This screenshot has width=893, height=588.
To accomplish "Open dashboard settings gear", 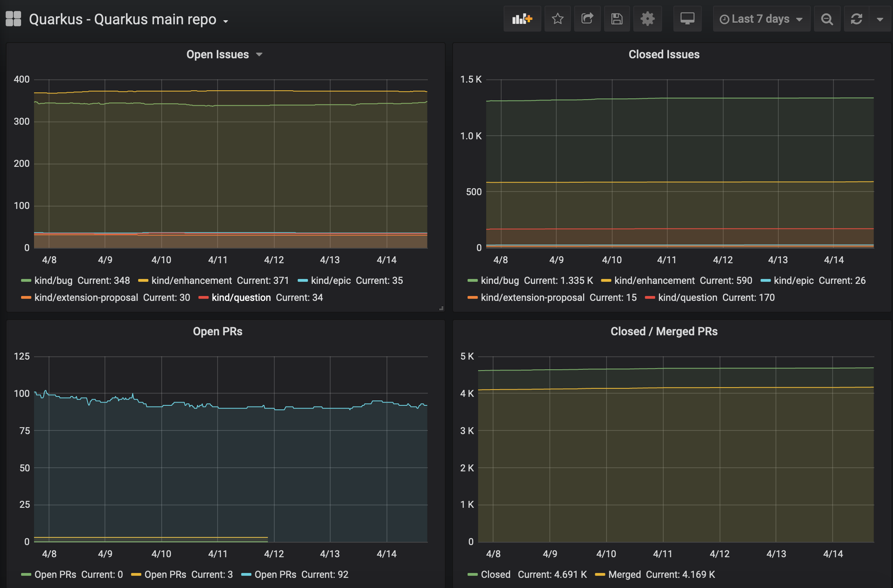I will click(x=647, y=19).
